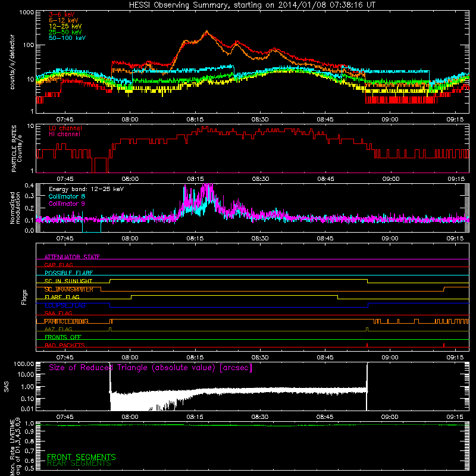Click the 0.9 value on the livetime axis

click(29, 432)
